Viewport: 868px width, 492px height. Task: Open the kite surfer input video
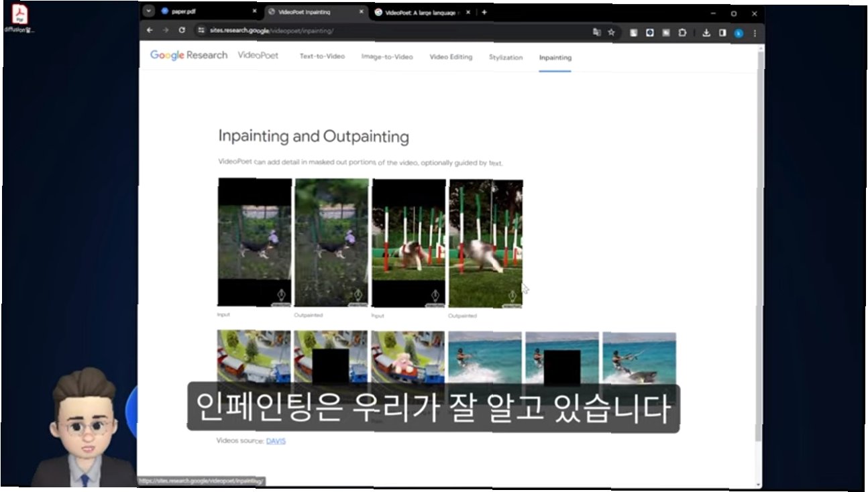tap(485, 358)
